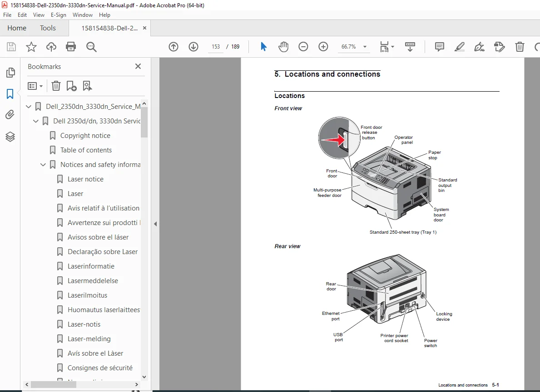Jump to Laser notice bookmark
This screenshot has width=540, height=392.
85,179
